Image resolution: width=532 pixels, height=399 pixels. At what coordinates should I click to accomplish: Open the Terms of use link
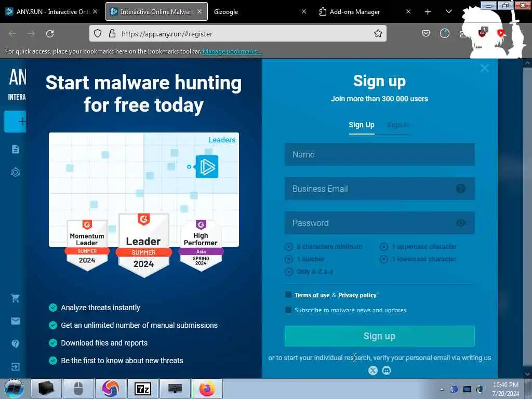[x=312, y=295]
